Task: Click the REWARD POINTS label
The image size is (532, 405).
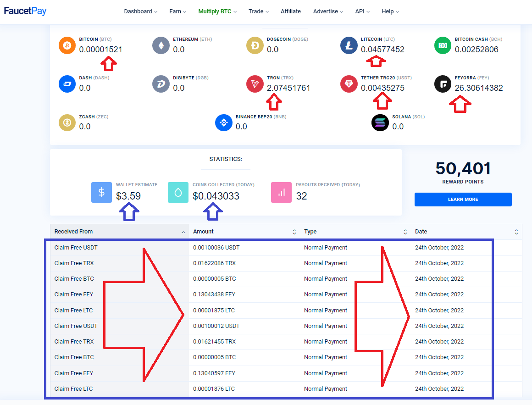Action: point(463,182)
